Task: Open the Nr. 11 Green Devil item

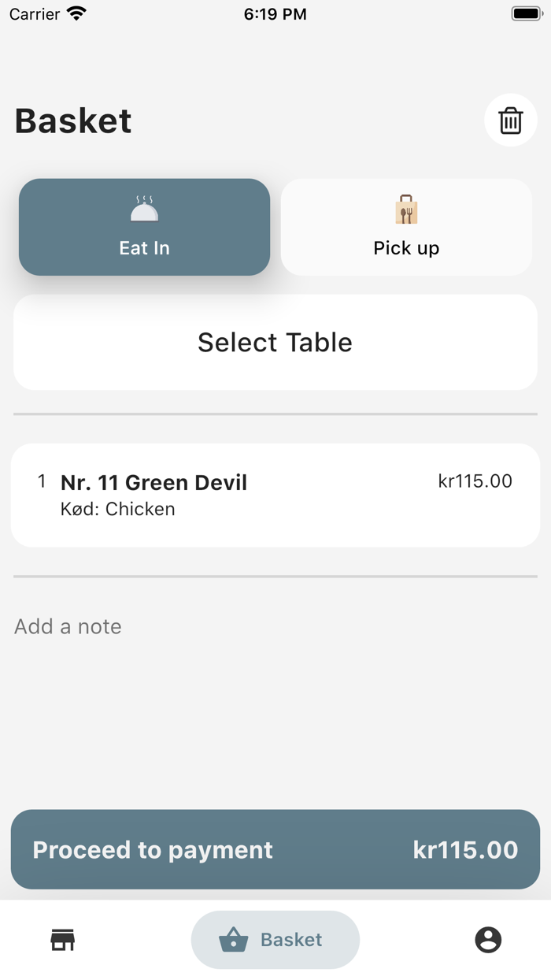Action: tap(154, 482)
